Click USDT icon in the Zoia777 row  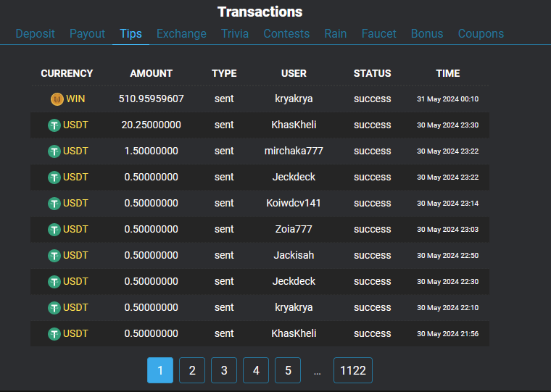coord(54,230)
